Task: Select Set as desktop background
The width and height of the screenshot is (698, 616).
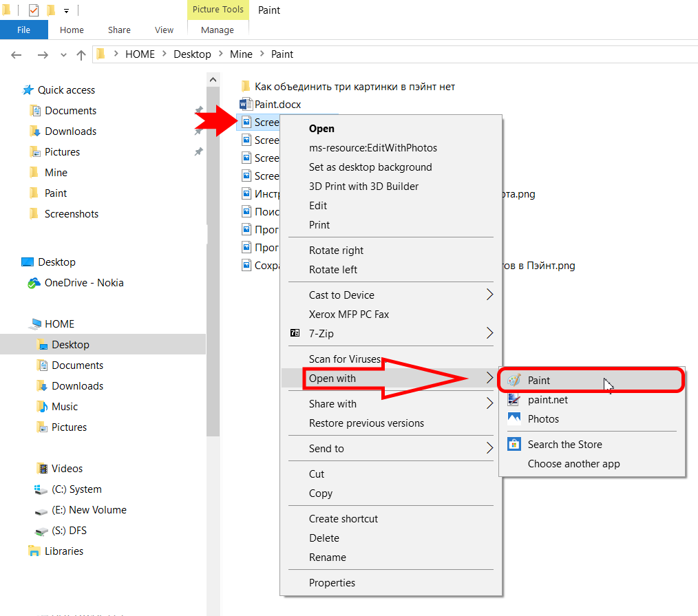Action: pyautogui.click(x=370, y=167)
